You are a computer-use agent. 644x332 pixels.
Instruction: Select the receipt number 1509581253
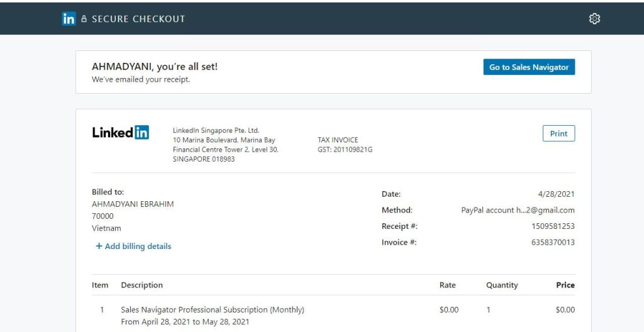[553, 226]
